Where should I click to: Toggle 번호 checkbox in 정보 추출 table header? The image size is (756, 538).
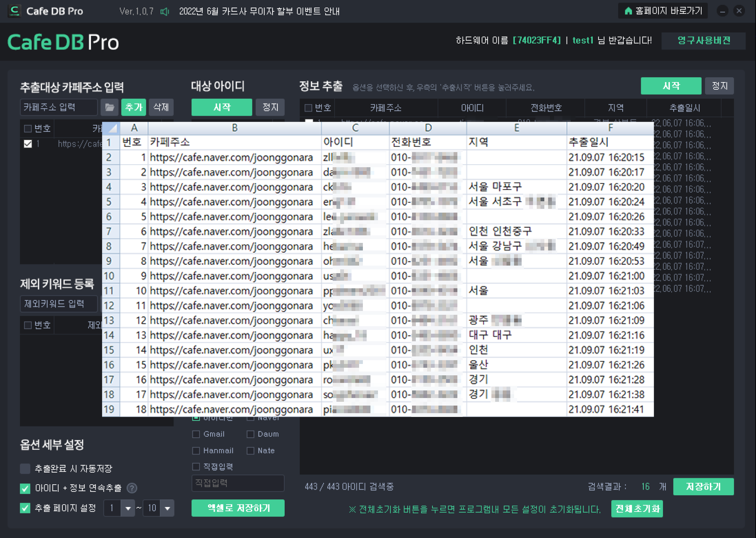pyautogui.click(x=308, y=108)
